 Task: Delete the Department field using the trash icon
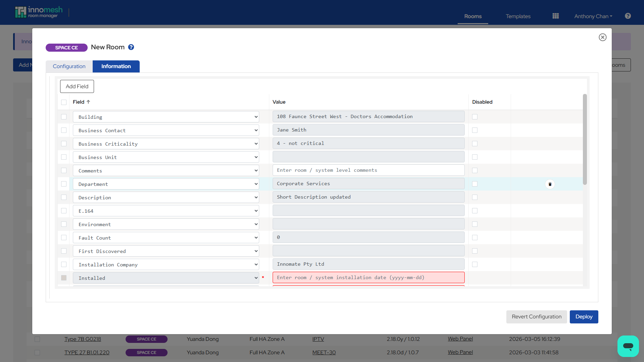tap(550, 184)
